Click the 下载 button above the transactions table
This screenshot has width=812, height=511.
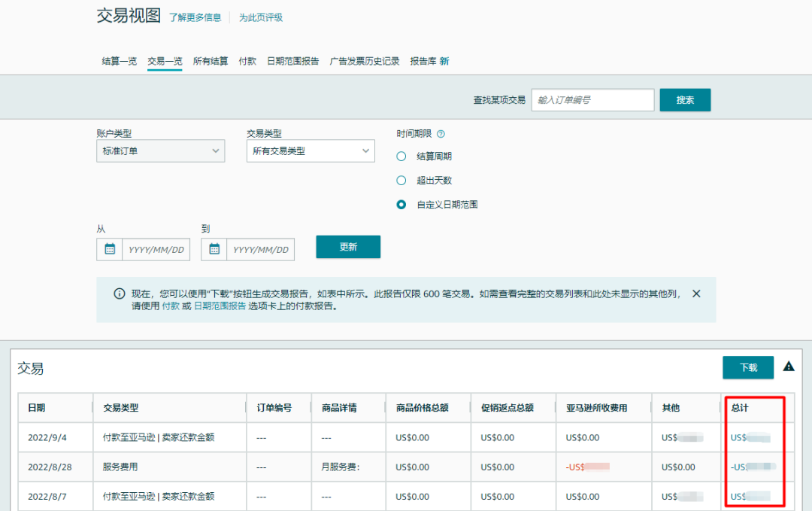click(x=749, y=367)
